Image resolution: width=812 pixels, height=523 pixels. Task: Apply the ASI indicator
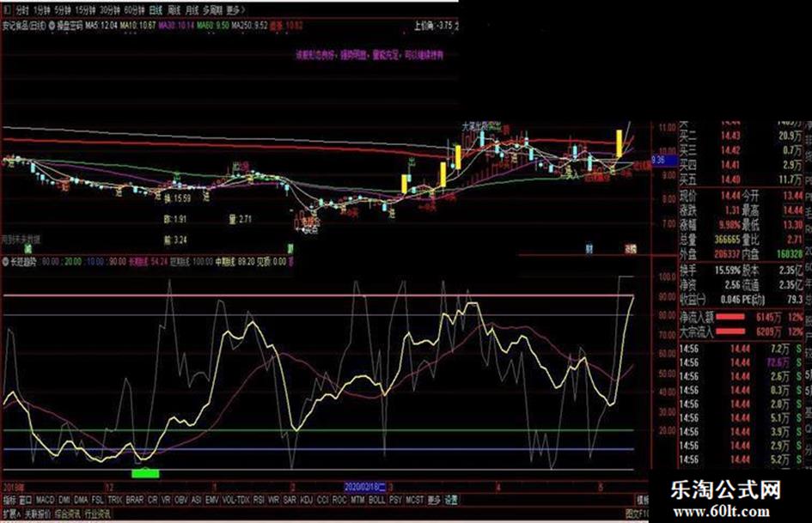click(196, 500)
